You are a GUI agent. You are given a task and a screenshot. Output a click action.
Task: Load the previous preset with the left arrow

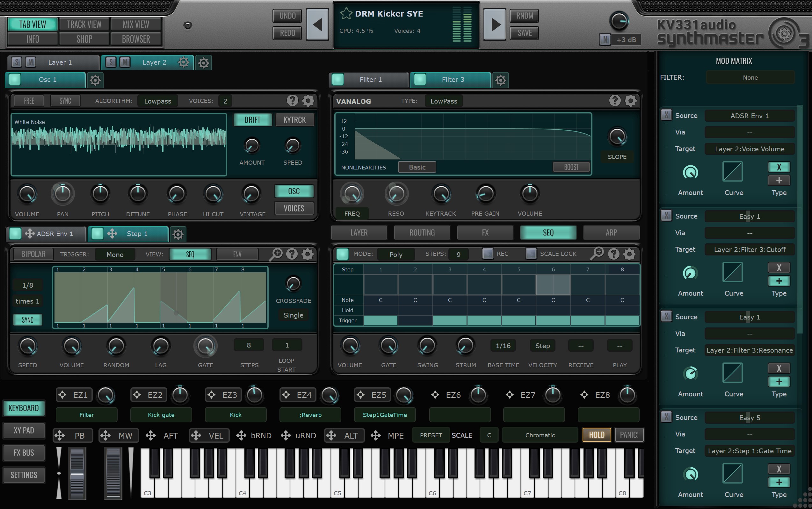pyautogui.click(x=318, y=24)
